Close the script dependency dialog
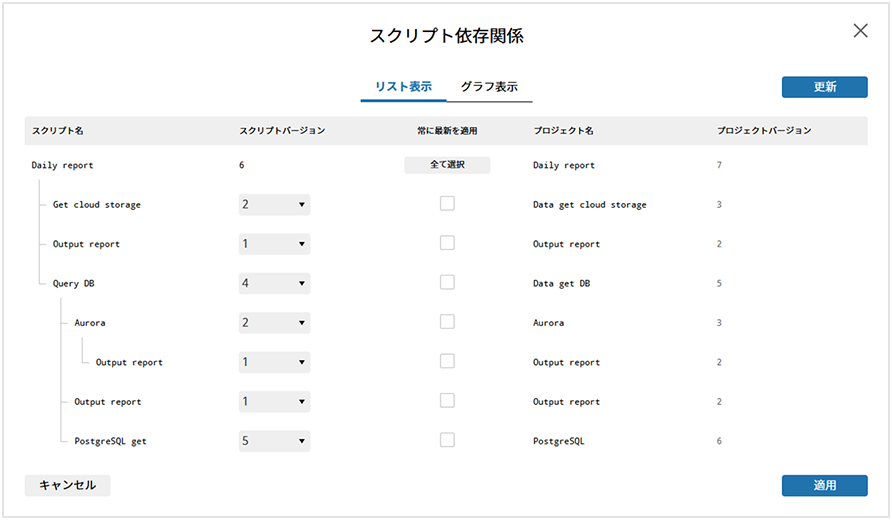892x522 pixels. point(860,31)
